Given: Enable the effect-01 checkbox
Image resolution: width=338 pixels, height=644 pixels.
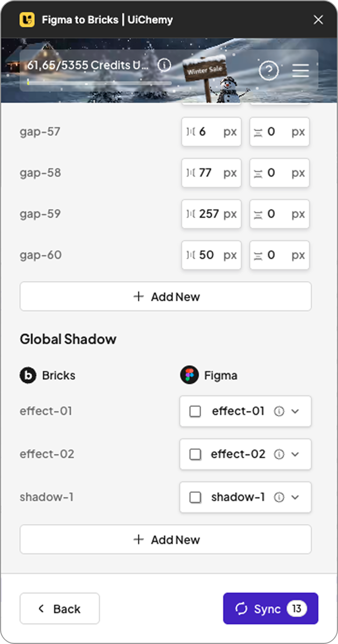Looking at the screenshot, I should point(195,411).
